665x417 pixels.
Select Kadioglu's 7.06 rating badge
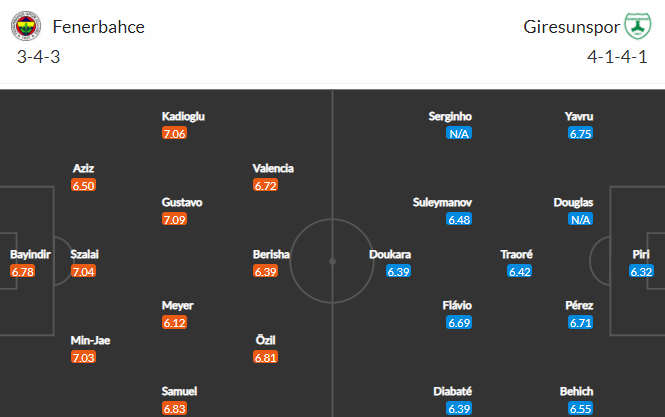pyautogui.click(x=174, y=134)
